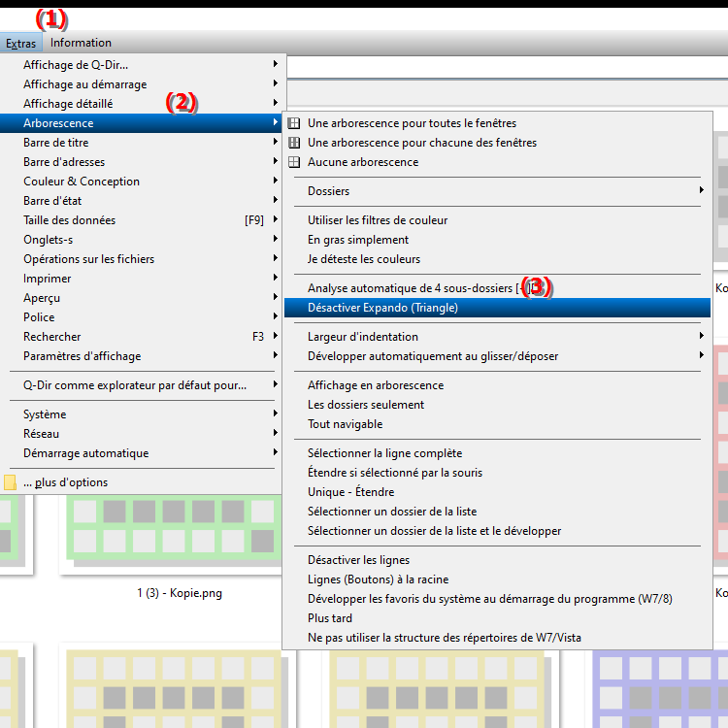Click the folder icon next to '... plus d'options'
This screenshot has width=728, height=728.
[x=10, y=482]
